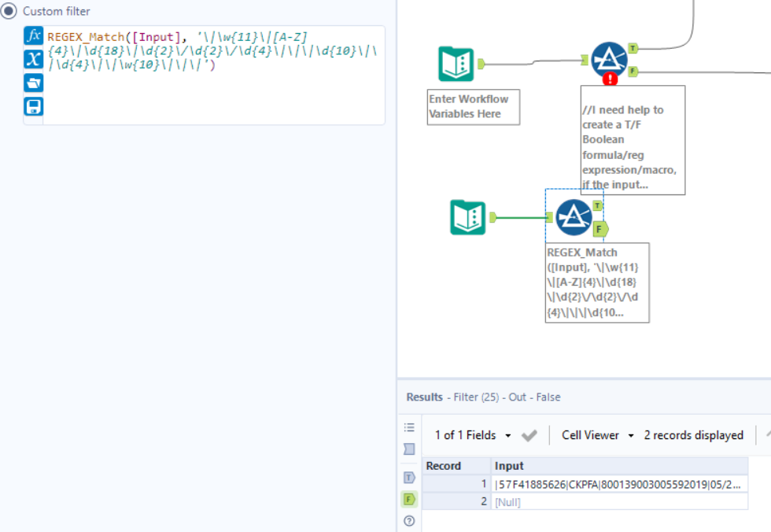The image size is (771, 532).
Task: Click inside the REGEX_Match expression editor
Action: (213, 76)
